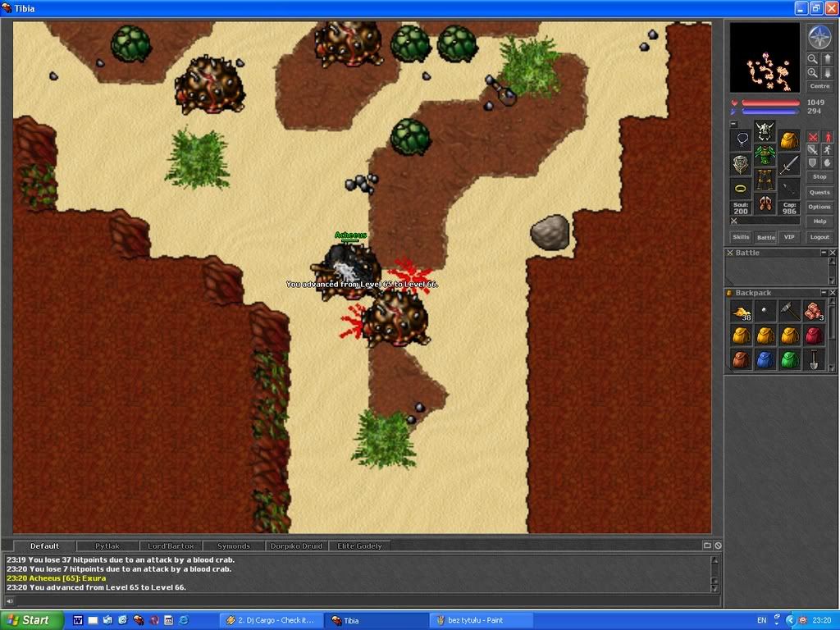Enable offensive fighting mode
This screenshot has width=840, height=630.
pyautogui.click(x=813, y=137)
